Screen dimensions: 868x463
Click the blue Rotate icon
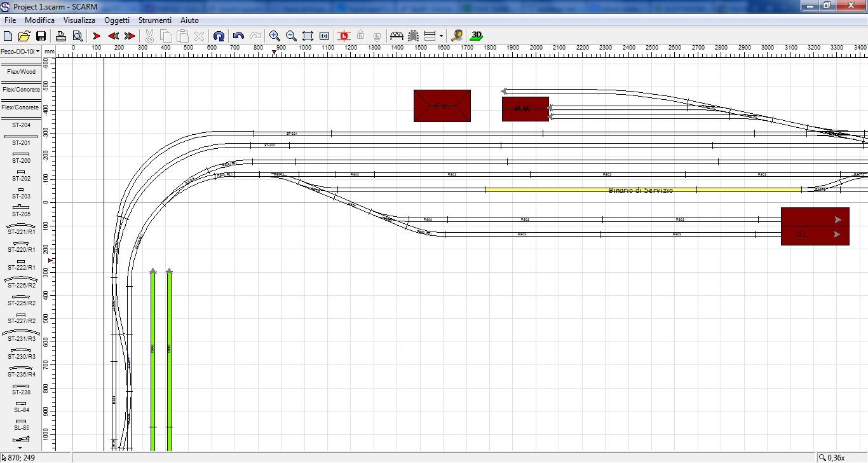(x=219, y=36)
